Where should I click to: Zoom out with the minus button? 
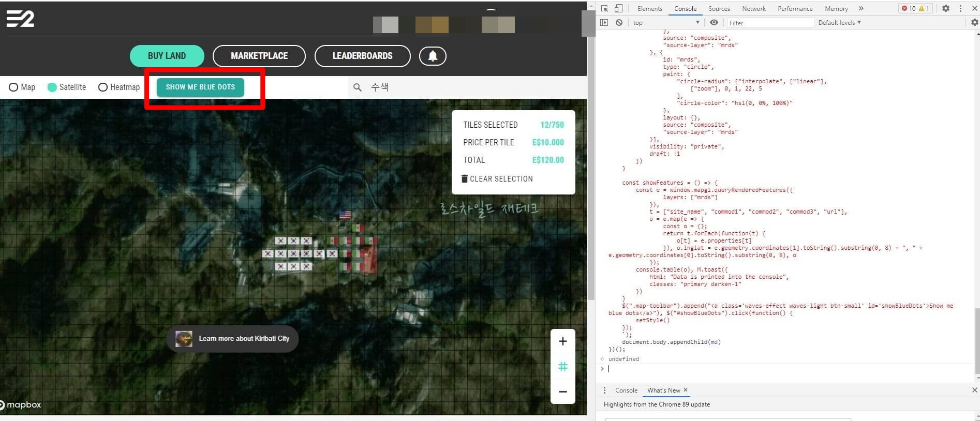[x=563, y=392]
